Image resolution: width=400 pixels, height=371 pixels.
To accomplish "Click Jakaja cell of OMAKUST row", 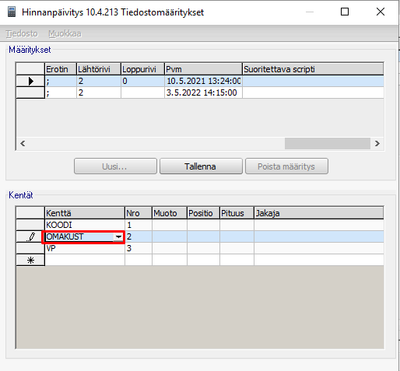I will pos(319,237).
